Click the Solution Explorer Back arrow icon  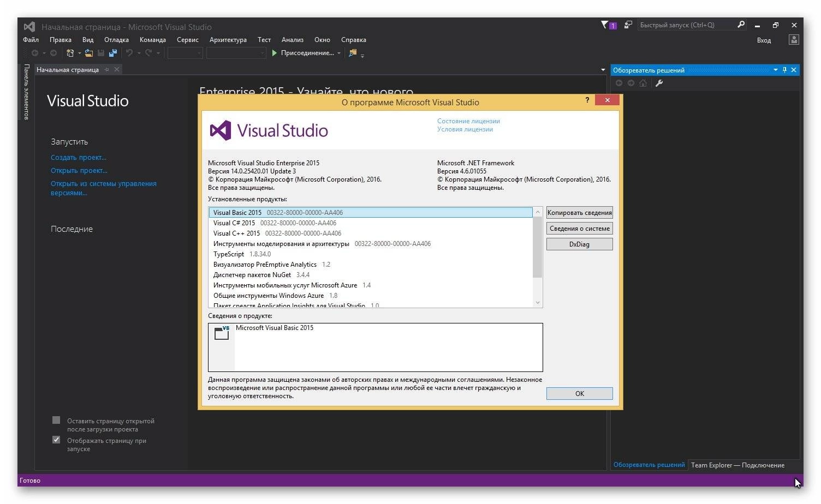pyautogui.click(x=618, y=83)
